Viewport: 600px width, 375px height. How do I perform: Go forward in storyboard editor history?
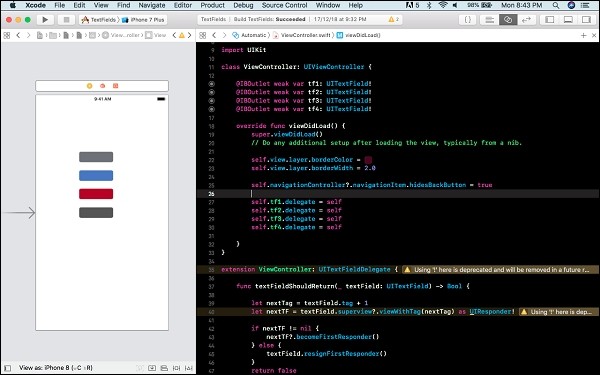[28, 35]
